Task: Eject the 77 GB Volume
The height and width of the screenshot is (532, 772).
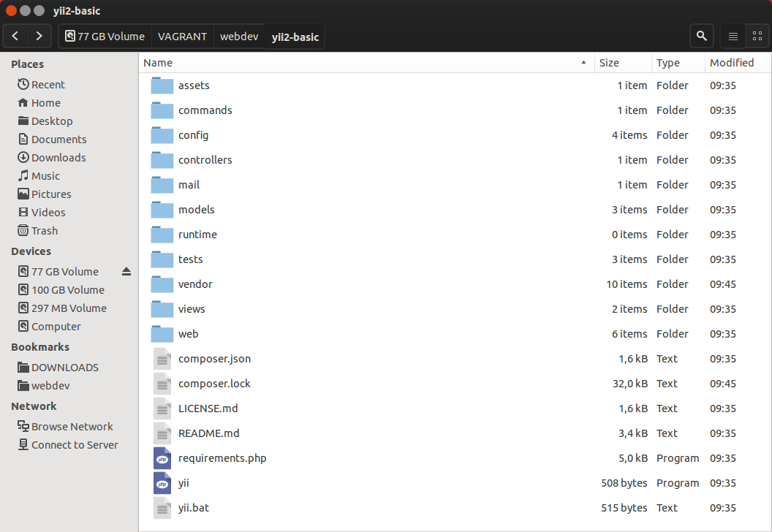Action: coord(126,272)
